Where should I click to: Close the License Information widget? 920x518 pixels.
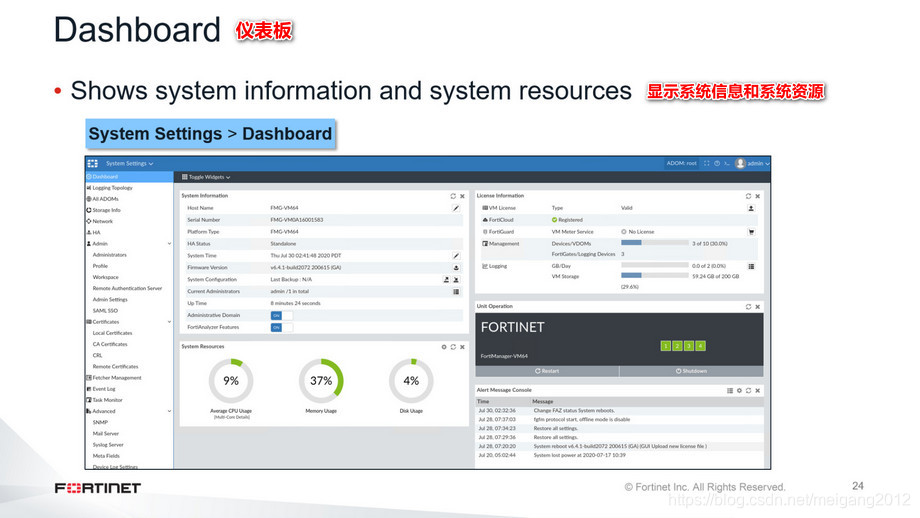757,196
